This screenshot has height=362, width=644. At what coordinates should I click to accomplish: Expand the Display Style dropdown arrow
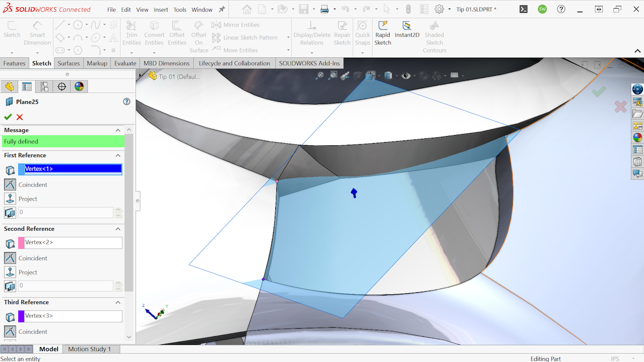(x=396, y=76)
